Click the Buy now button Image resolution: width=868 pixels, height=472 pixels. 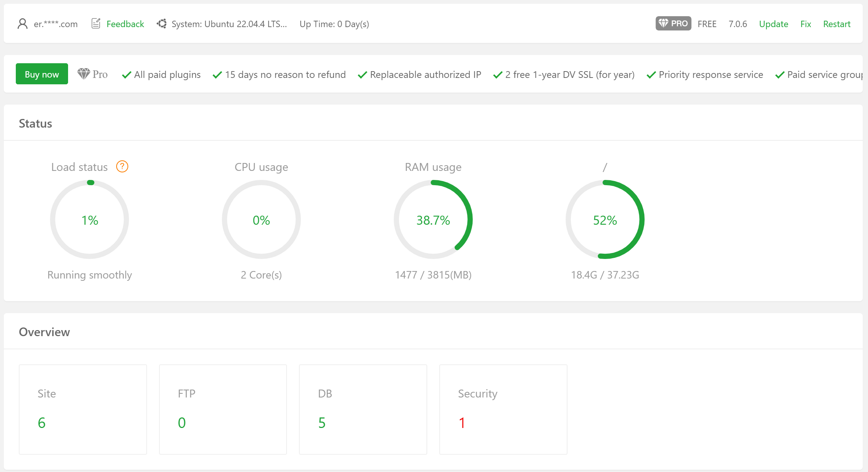42,74
